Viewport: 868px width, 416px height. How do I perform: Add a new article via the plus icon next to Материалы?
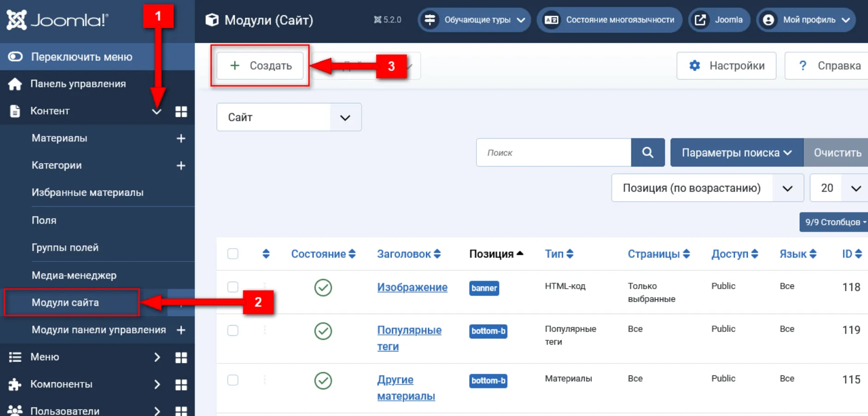[181, 138]
